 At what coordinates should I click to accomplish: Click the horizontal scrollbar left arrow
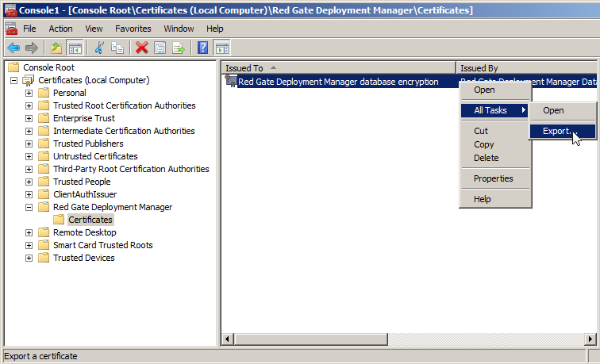click(x=228, y=339)
